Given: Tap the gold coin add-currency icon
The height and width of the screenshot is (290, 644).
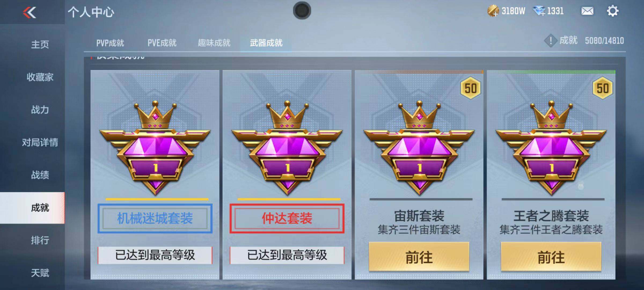Looking at the screenshot, I should tap(493, 11).
